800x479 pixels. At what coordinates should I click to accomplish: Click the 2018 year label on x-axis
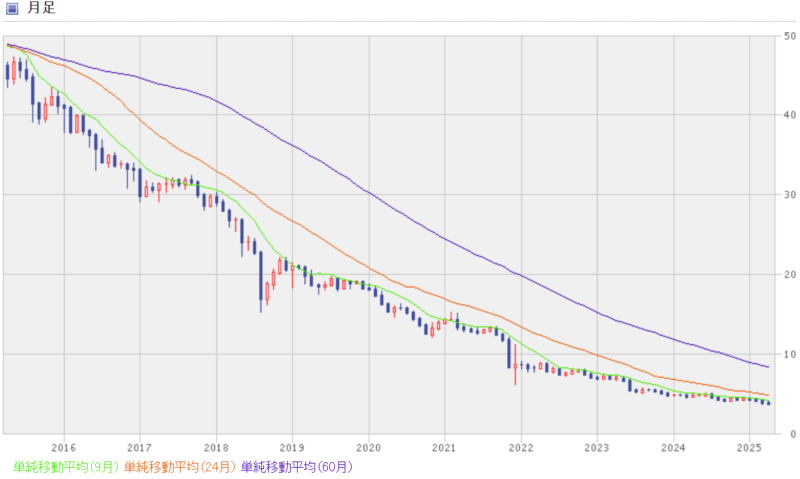pos(216,446)
